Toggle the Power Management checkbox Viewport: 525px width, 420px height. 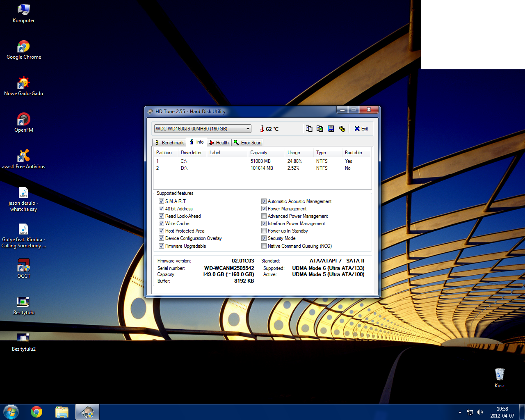[x=264, y=209]
